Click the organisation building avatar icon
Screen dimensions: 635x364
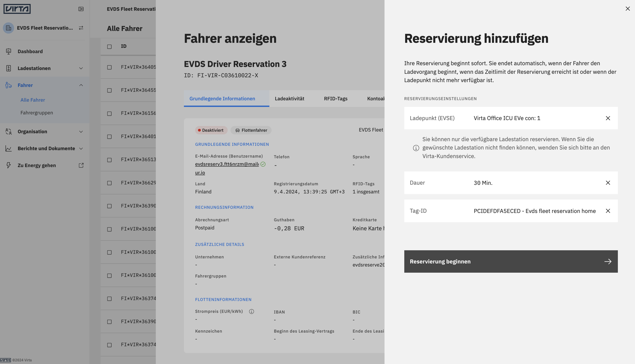point(9,28)
